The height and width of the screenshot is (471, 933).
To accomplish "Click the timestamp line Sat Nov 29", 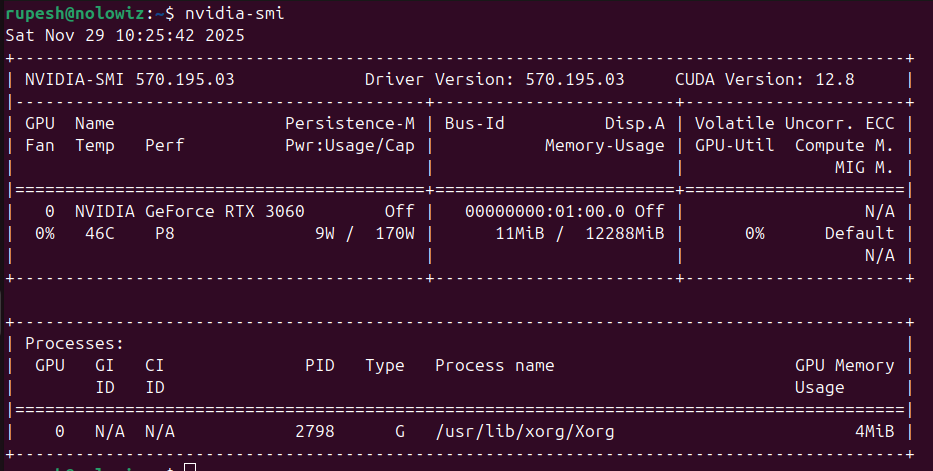I will pos(125,35).
